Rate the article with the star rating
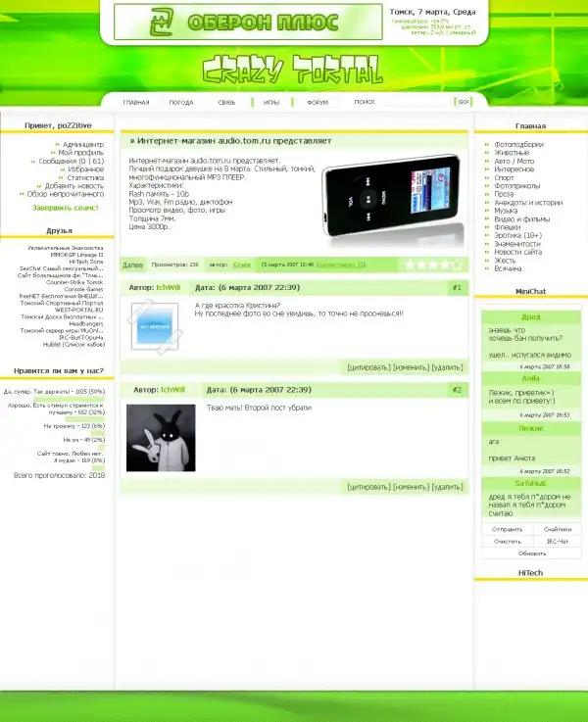This screenshot has width=588, height=722. coord(432,265)
